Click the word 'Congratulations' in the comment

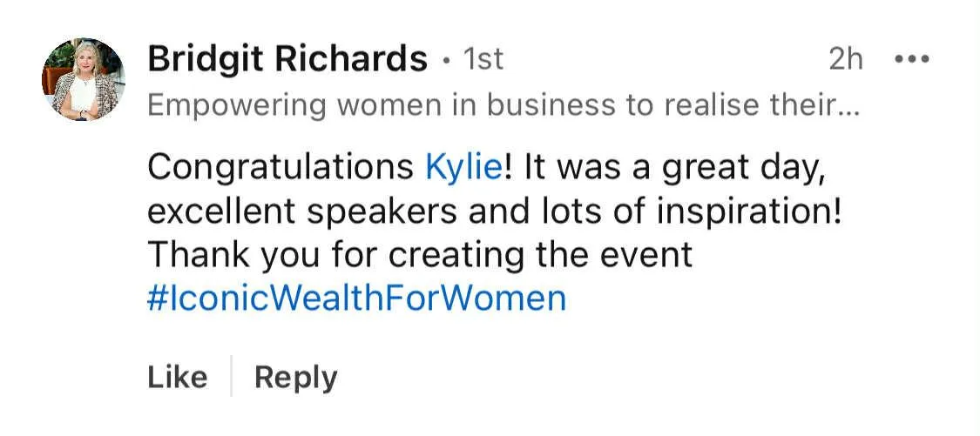(280, 169)
